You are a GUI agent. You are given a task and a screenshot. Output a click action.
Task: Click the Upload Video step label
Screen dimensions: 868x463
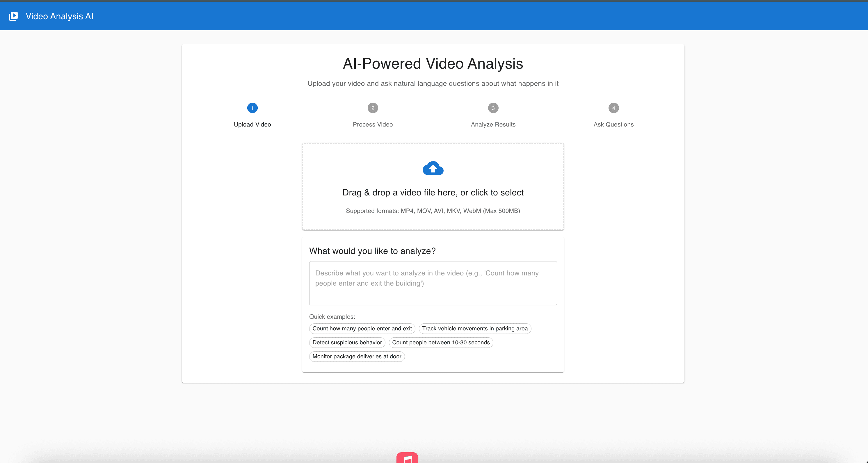(252, 124)
